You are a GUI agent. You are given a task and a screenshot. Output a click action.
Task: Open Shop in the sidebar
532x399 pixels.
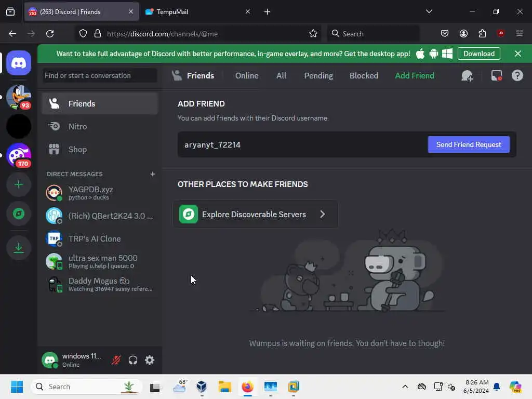[x=100, y=149]
